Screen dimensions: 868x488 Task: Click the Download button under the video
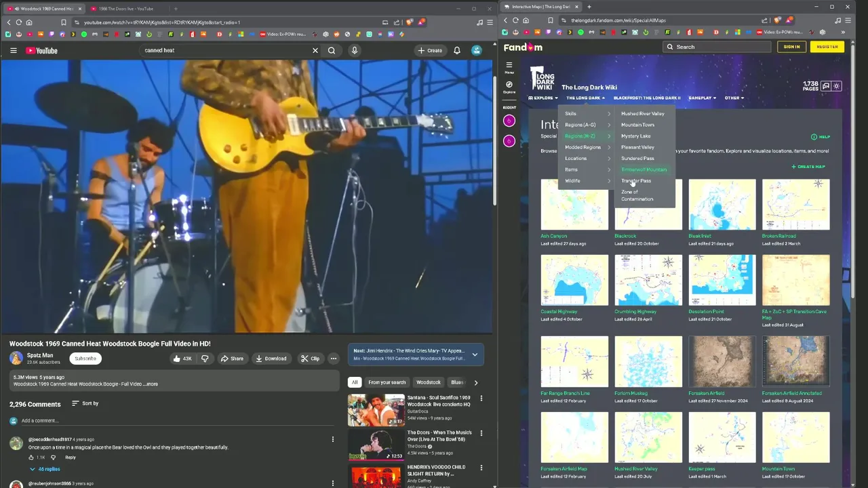point(271,359)
